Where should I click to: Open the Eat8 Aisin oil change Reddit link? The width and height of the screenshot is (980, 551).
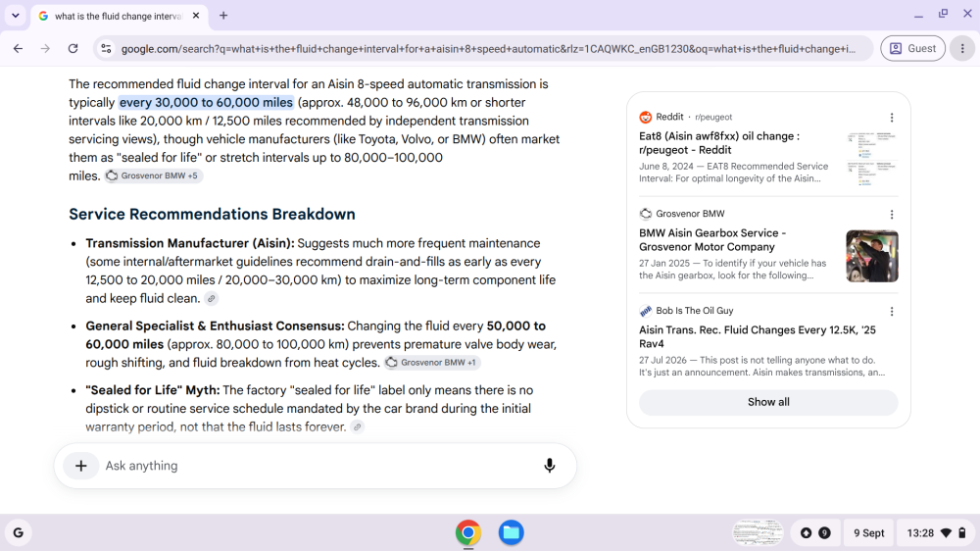pos(718,143)
